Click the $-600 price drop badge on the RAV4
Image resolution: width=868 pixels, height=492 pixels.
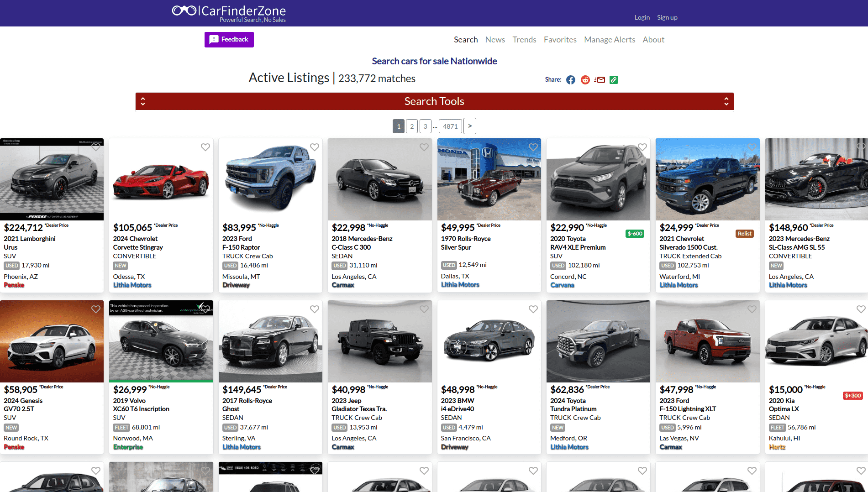click(635, 233)
